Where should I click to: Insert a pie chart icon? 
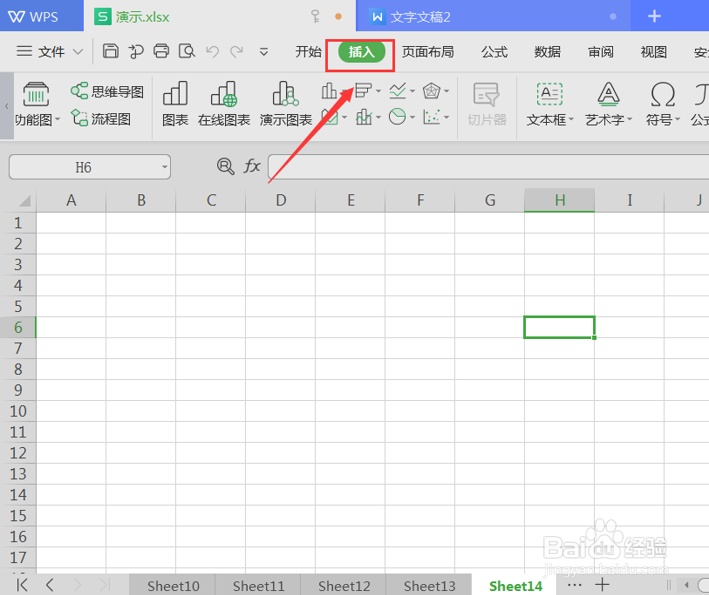click(x=397, y=117)
